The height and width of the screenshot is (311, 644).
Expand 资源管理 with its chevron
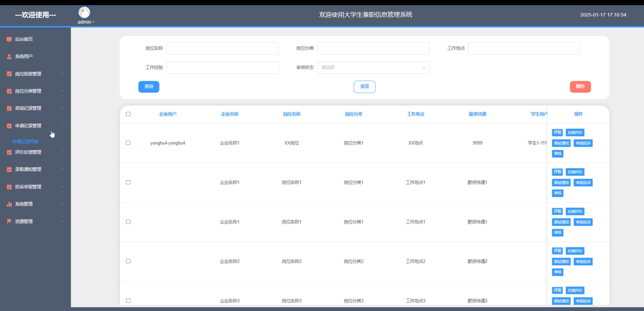coord(63,221)
